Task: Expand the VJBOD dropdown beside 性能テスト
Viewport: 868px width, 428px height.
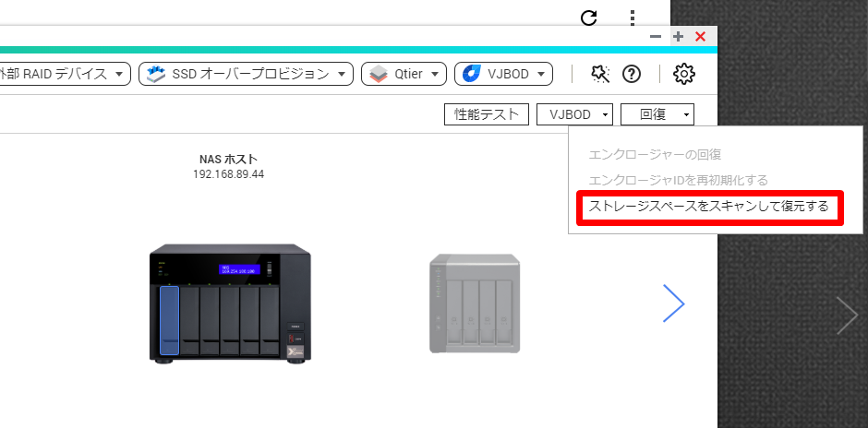Action: 574,114
